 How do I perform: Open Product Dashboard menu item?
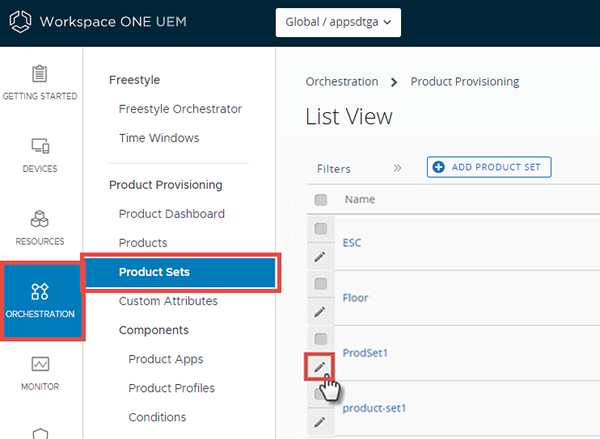click(x=172, y=214)
